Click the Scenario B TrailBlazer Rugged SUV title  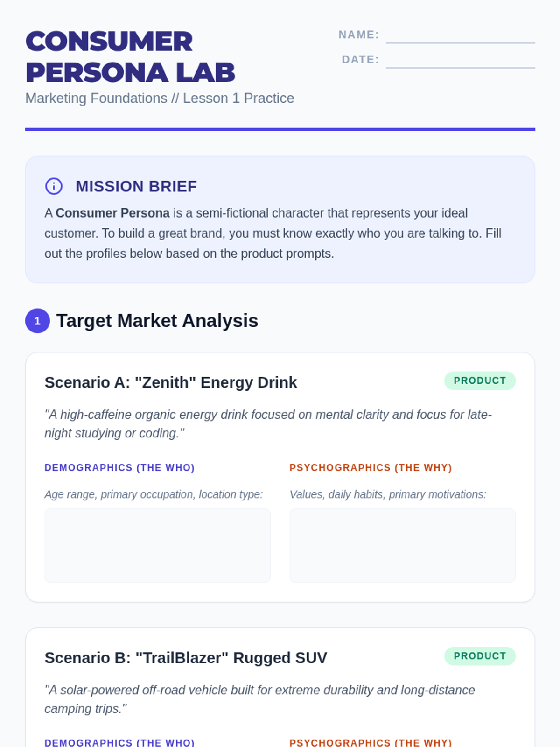click(186, 658)
